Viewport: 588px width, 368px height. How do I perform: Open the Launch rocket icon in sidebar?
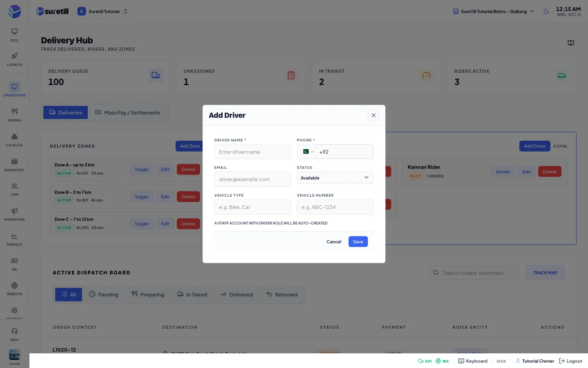[14, 59]
